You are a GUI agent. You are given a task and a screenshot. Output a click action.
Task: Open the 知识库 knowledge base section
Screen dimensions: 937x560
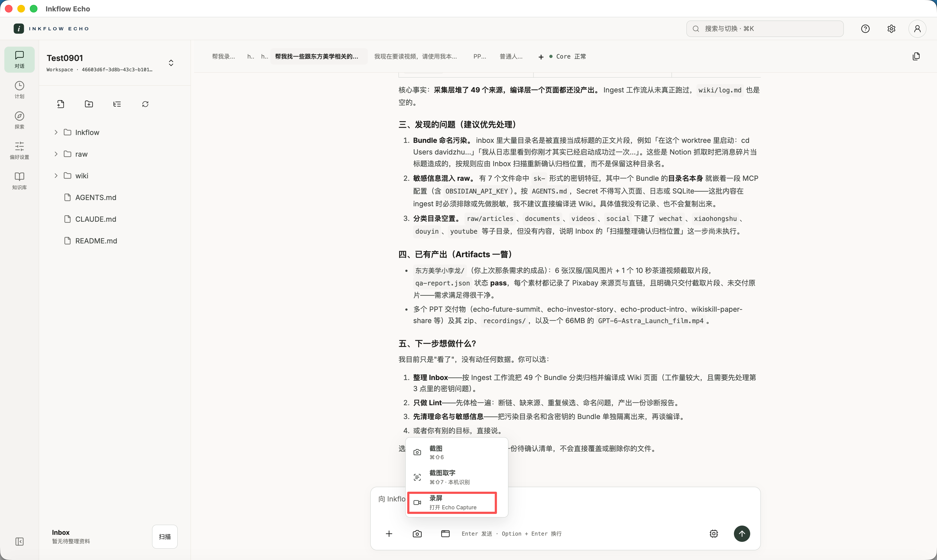click(19, 181)
